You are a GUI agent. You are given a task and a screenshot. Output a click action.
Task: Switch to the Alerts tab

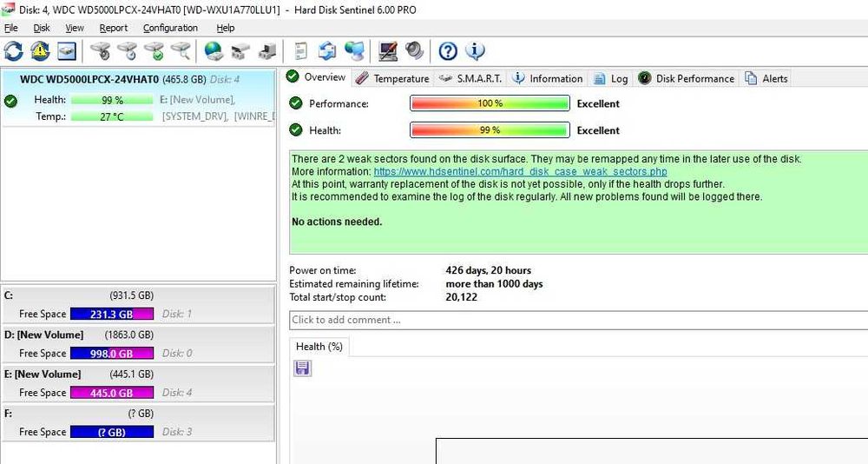pos(766,79)
